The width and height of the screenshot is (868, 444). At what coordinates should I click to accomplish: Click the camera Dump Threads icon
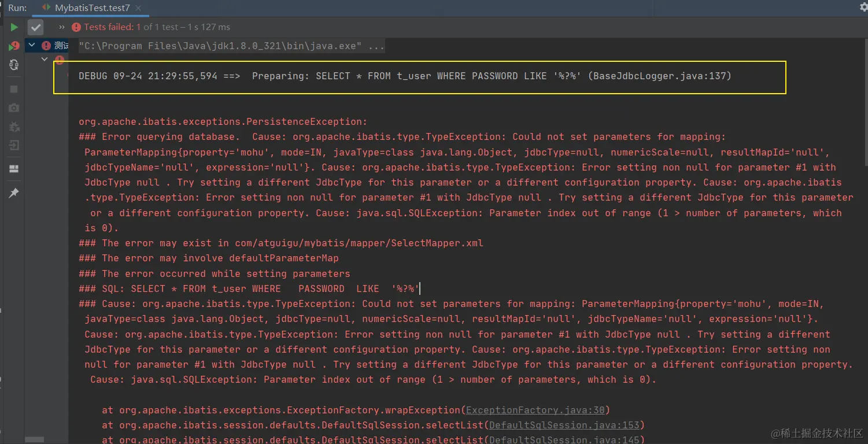pos(14,108)
